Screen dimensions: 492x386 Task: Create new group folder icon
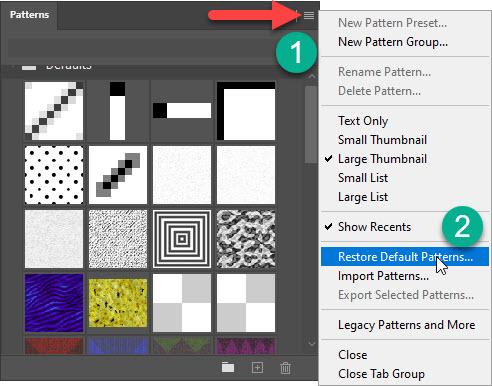click(x=228, y=367)
